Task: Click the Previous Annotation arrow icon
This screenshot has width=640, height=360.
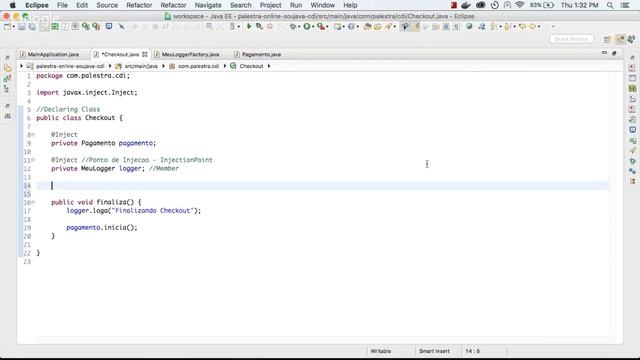Action: pos(508,27)
